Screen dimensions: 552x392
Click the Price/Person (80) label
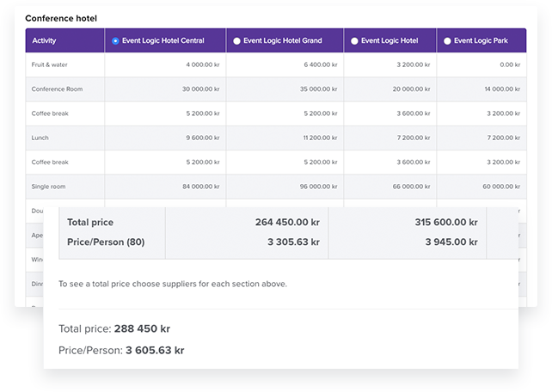click(106, 242)
